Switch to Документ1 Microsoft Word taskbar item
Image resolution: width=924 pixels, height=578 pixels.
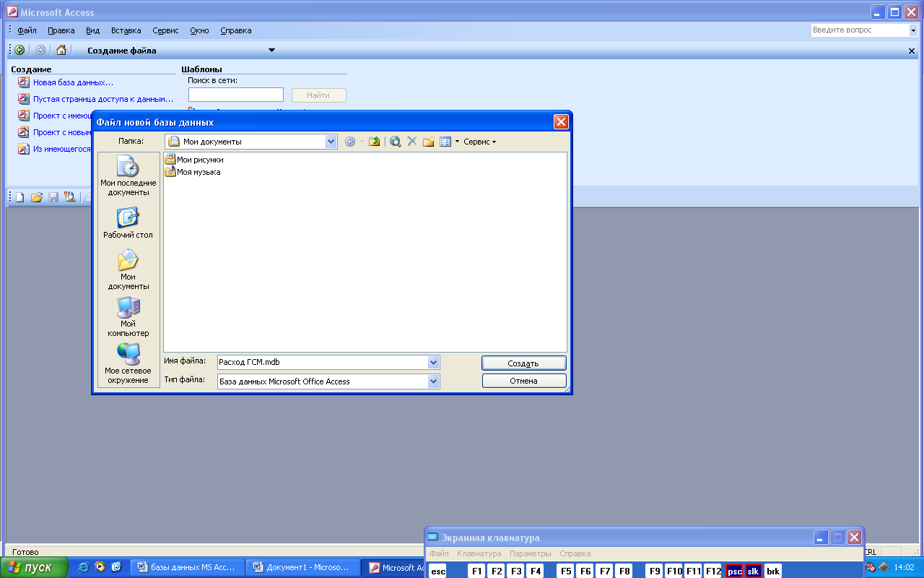coord(302,567)
